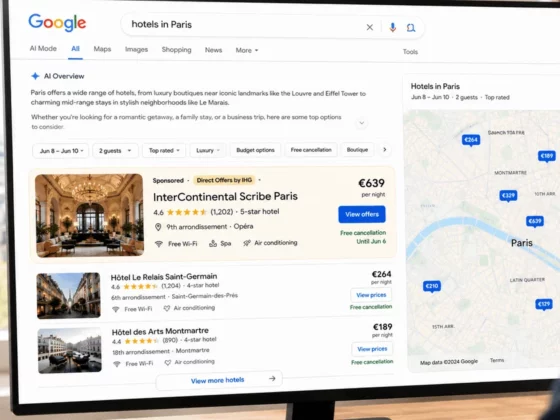Open the Hôtel Le Relais Saint-Germain title link
Image resolution: width=560 pixels, height=420 pixels.
pos(164,277)
